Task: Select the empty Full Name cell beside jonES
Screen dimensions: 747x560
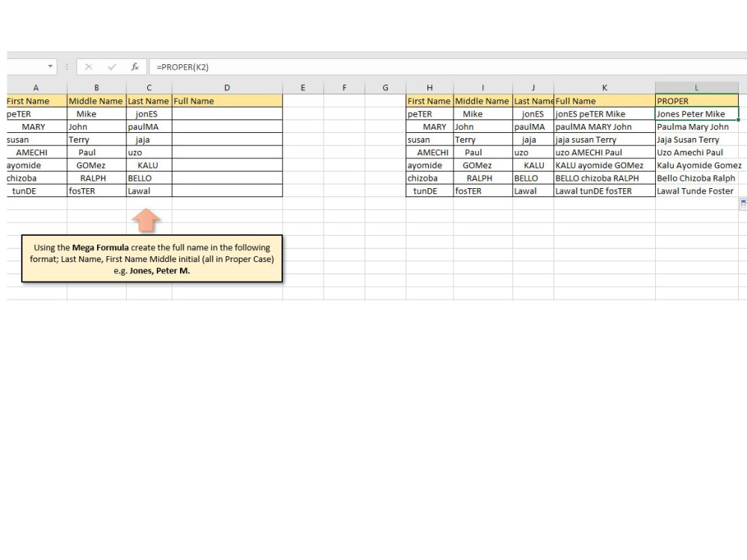Action: point(227,113)
